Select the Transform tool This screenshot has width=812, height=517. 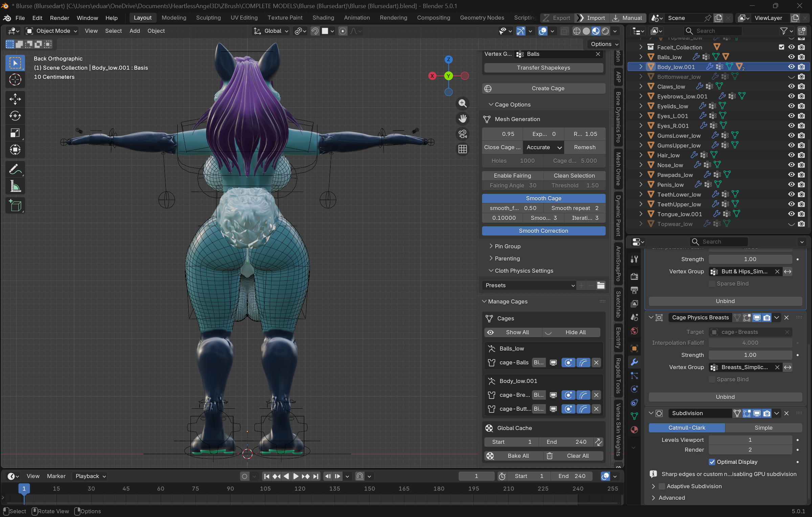pos(15,150)
